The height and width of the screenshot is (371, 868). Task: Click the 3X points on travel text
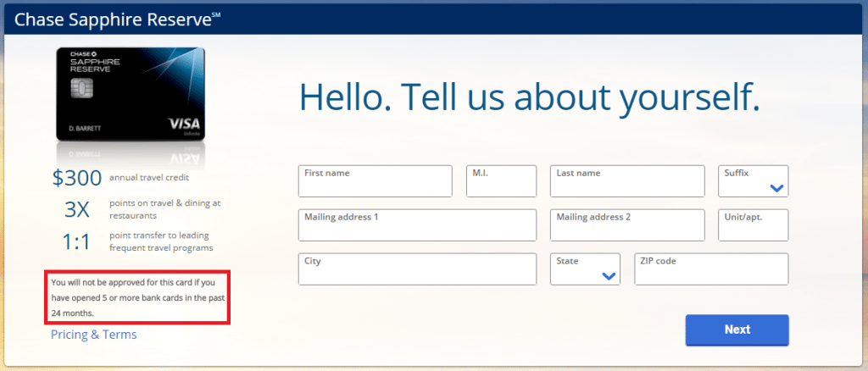coord(142,209)
